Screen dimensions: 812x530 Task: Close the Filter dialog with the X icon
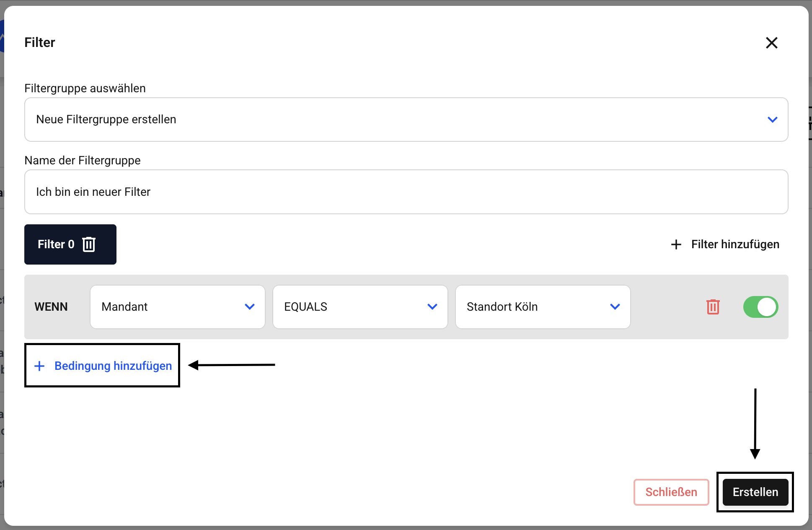click(x=771, y=43)
